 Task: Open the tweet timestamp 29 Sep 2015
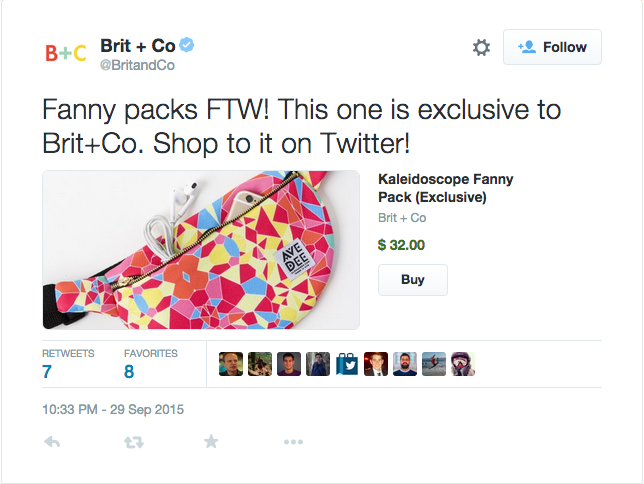point(113,409)
